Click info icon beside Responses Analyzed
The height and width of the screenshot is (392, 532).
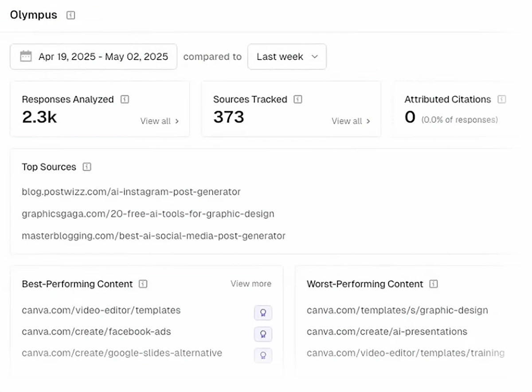pos(125,99)
